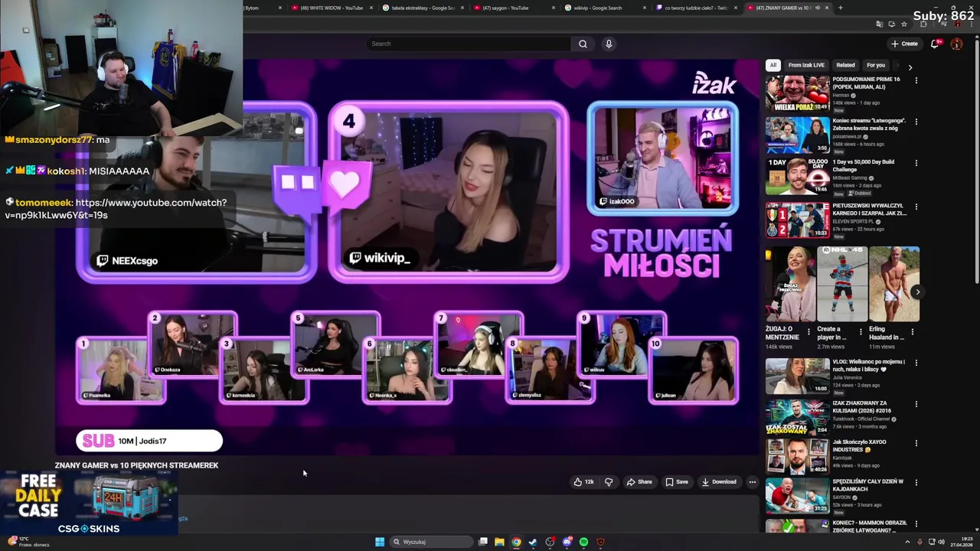The height and width of the screenshot is (551, 980).
Task: Adjust system volume from tray
Action: tap(941, 542)
